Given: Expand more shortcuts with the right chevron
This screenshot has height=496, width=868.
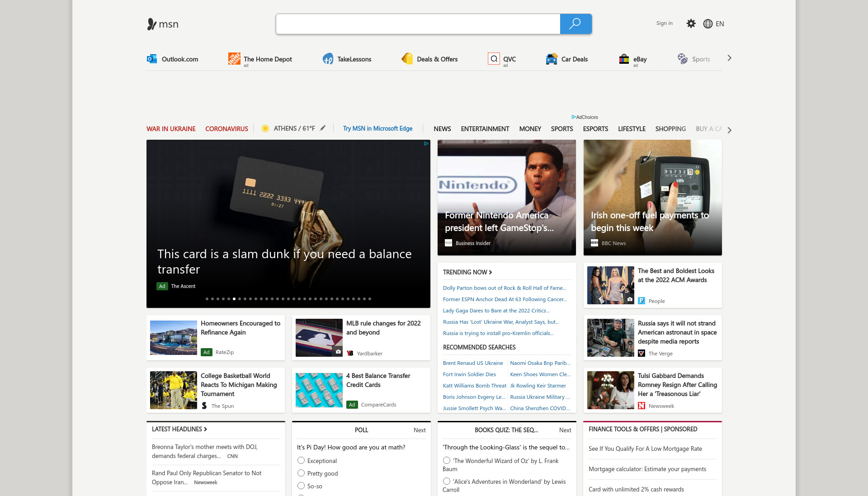Looking at the screenshot, I should coord(729,58).
